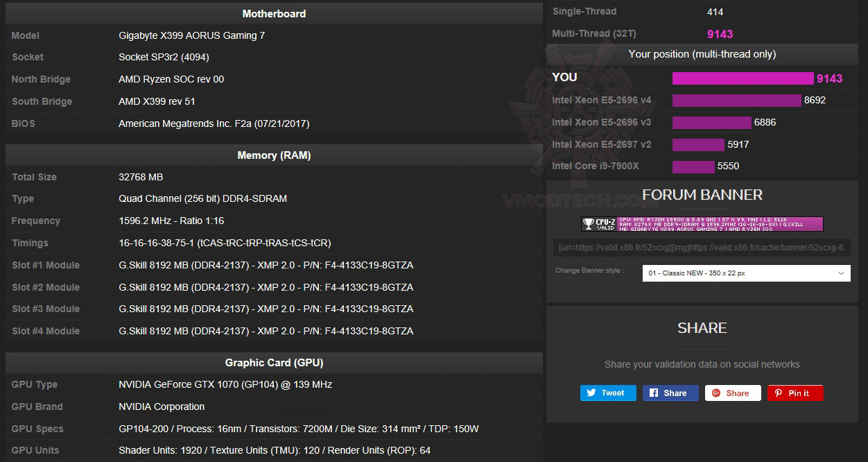Image resolution: width=868 pixels, height=462 pixels.
Task: Click the Google Plus icon on Share button
Action: point(716,393)
